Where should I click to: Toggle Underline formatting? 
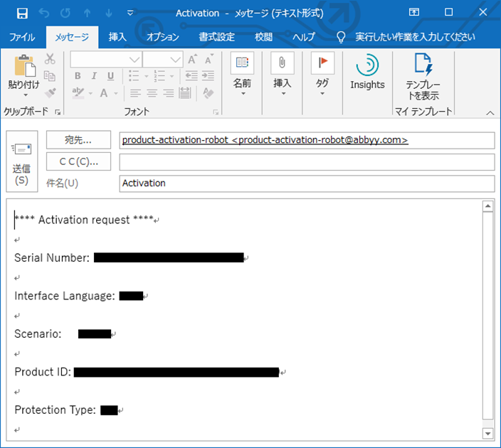click(110, 76)
